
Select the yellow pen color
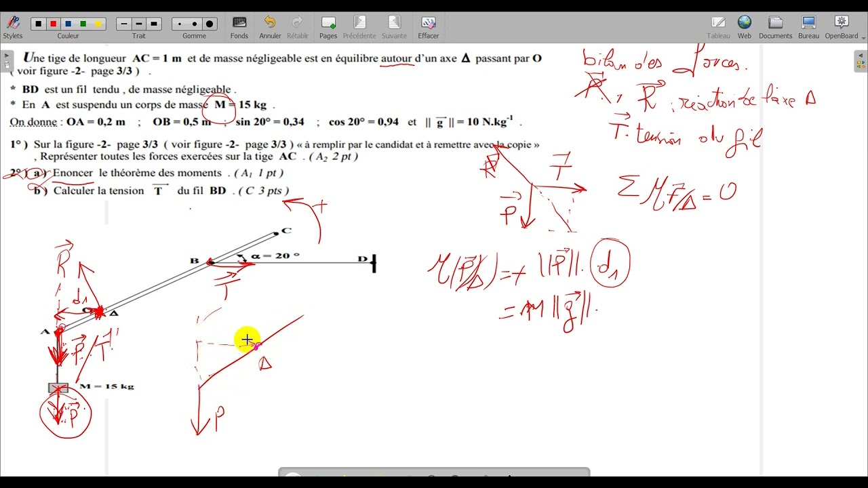pos(98,24)
